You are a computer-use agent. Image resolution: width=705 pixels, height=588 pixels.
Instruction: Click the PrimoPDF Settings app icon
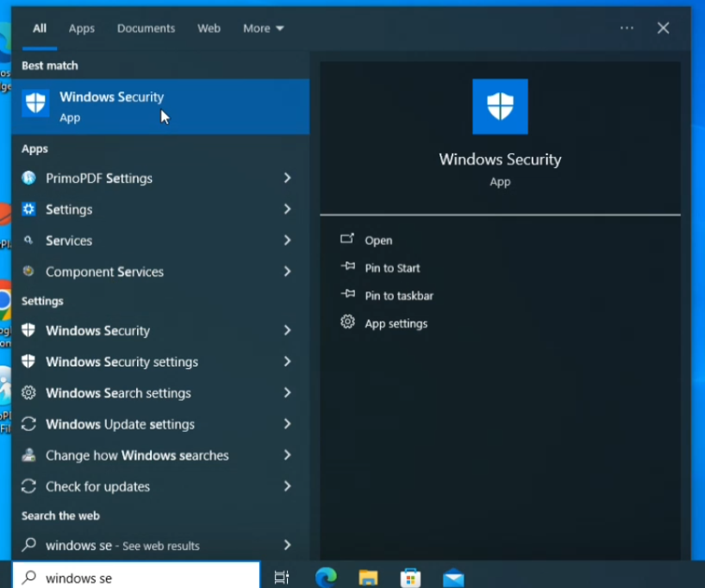[x=28, y=178]
